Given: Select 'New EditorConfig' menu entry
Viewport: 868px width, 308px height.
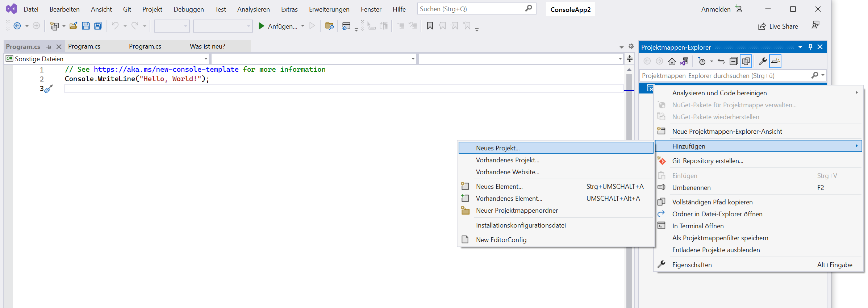Looking at the screenshot, I should [x=556, y=240].
